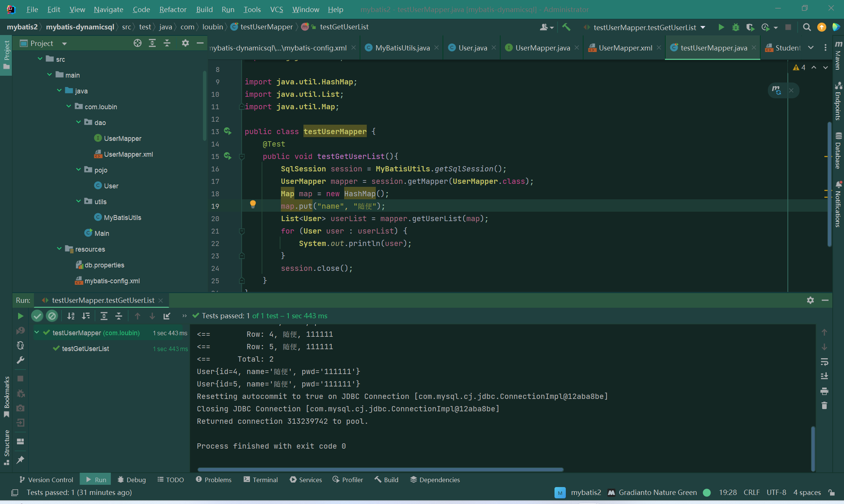The height and width of the screenshot is (504, 844).
Task: Toggle soft-wrap in the console output
Action: point(824,362)
